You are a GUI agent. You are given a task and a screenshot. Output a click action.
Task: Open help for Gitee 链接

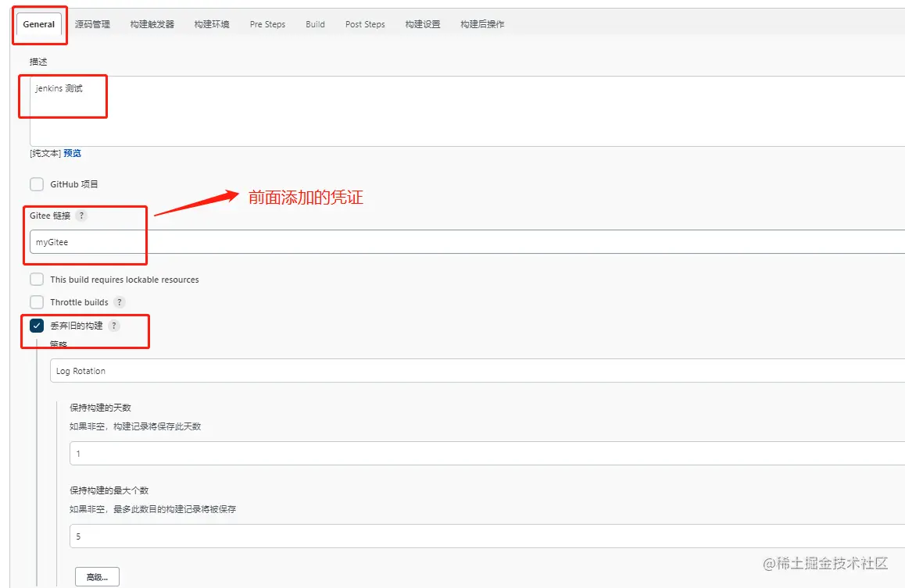pos(81,216)
